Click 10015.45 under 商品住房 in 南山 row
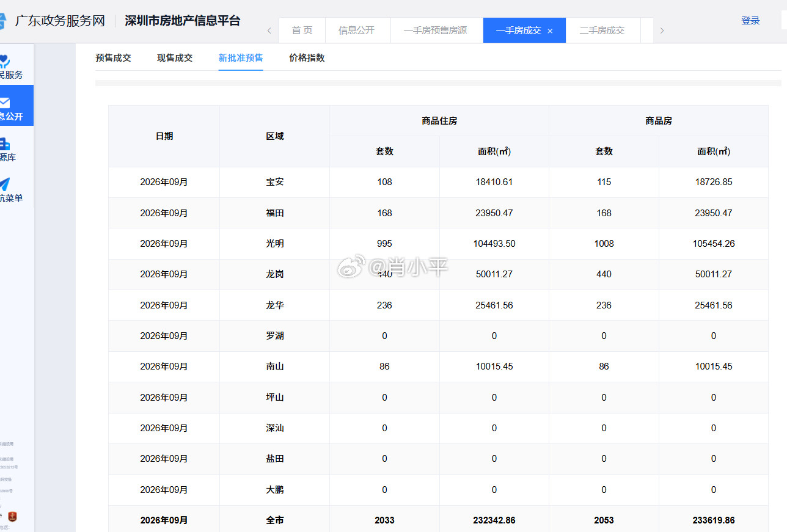This screenshot has height=532, width=787. 494,366
